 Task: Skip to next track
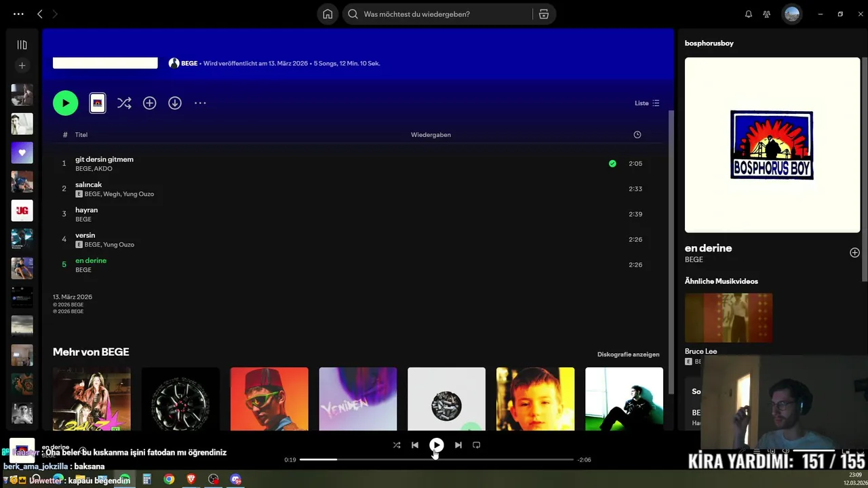458,445
